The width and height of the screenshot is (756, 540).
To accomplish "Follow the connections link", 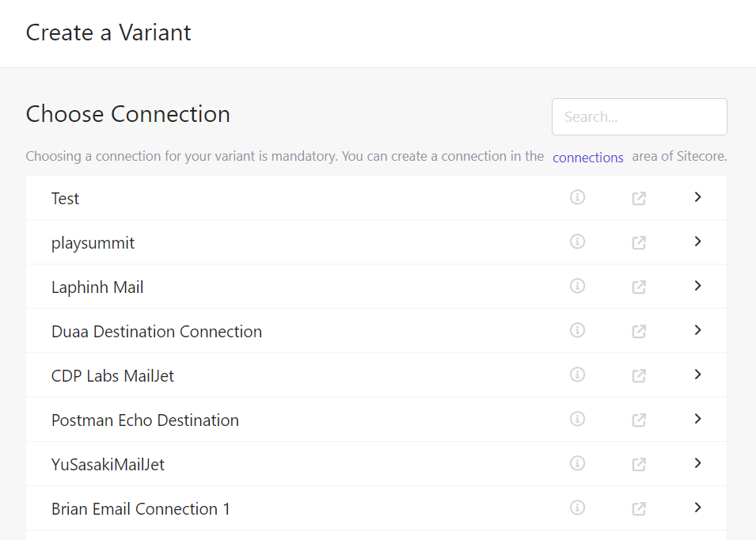I will [x=587, y=158].
